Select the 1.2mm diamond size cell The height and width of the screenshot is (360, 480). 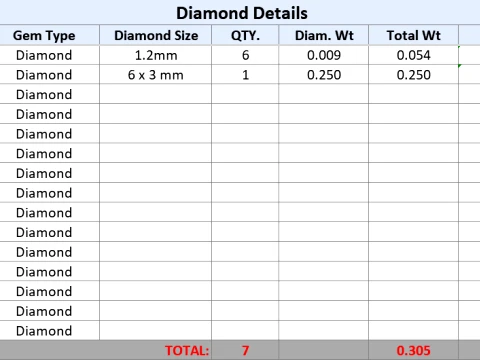[x=156, y=55]
